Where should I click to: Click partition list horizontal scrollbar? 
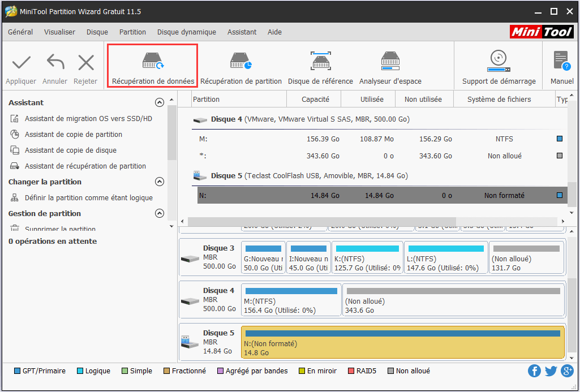322,221
